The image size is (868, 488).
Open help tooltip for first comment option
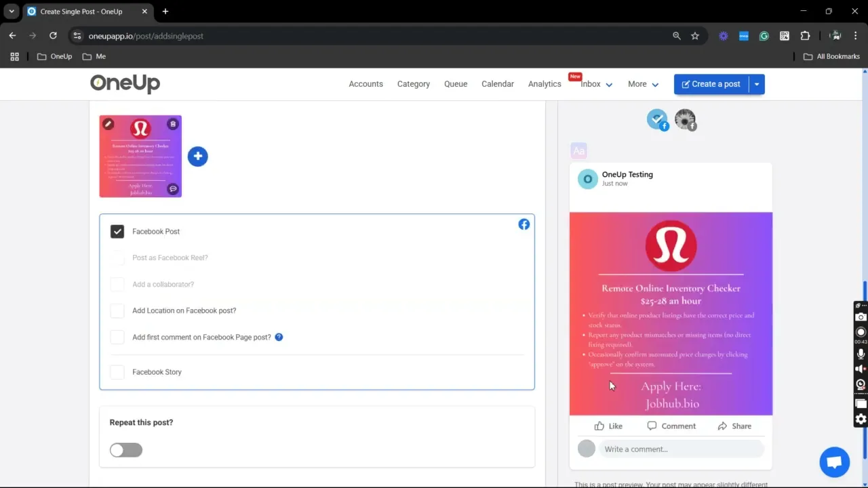pyautogui.click(x=279, y=337)
